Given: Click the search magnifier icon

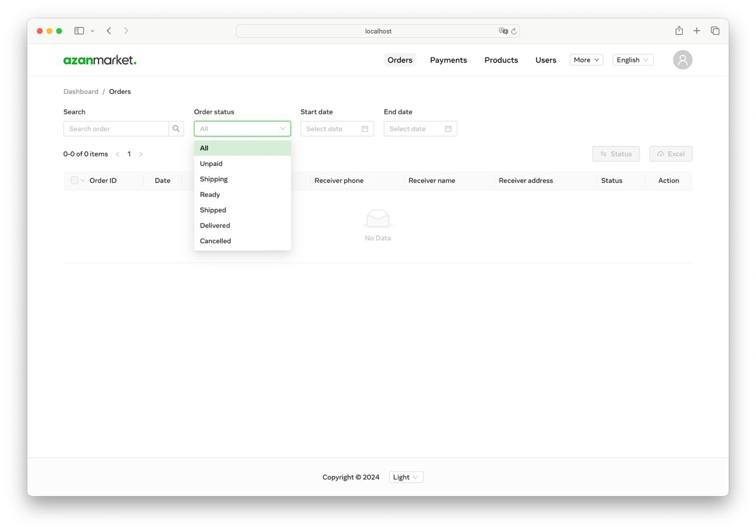Looking at the screenshot, I should coord(176,128).
